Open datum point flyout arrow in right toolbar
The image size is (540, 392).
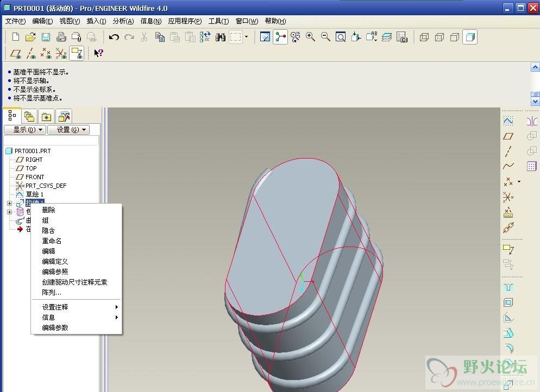519,181
